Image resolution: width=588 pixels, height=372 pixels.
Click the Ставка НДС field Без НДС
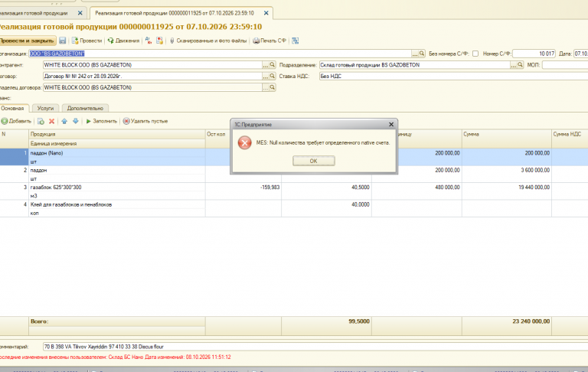pyautogui.click(x=453, y=76)
